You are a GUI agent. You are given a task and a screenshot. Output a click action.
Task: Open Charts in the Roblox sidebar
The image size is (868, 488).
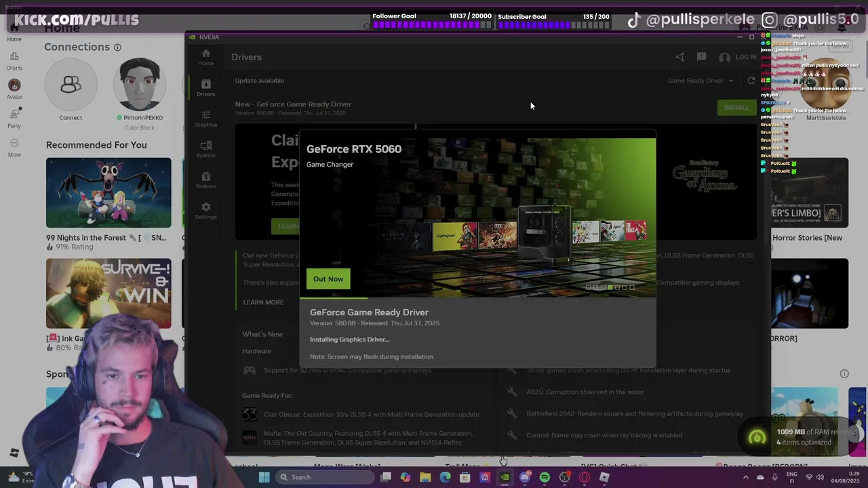[14, 61]
